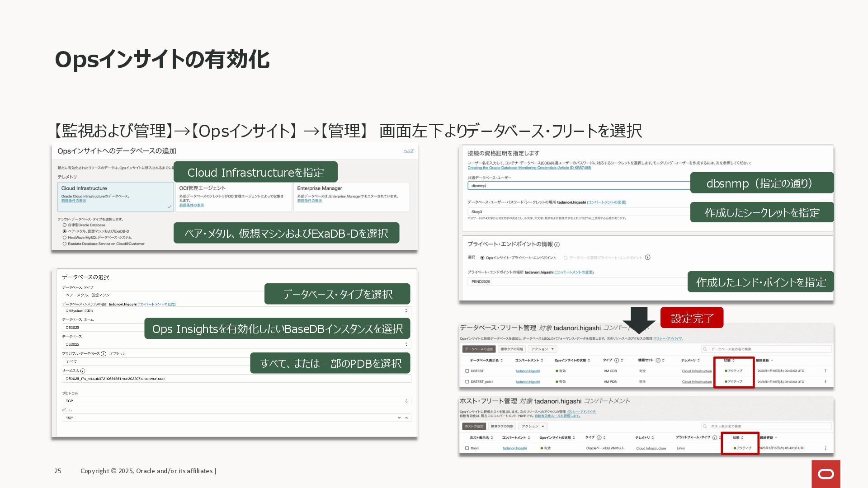Image resolution: width=868 pixels, height=488 pixels.
Task: Click the info icon next to プライベート・エンドポイントの情報
Action: pyautogui.click(x=557, y=244)
